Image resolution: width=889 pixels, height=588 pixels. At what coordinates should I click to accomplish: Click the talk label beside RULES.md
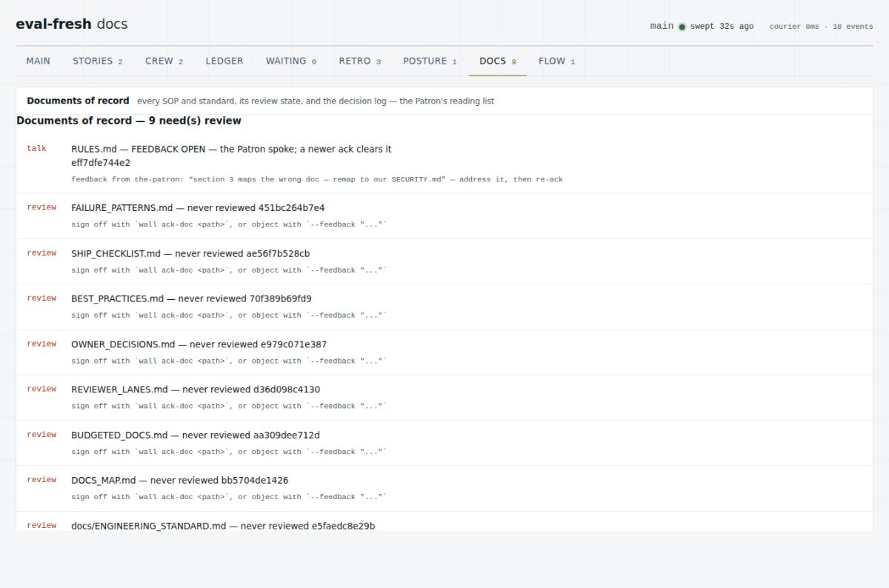coord(36,148)
